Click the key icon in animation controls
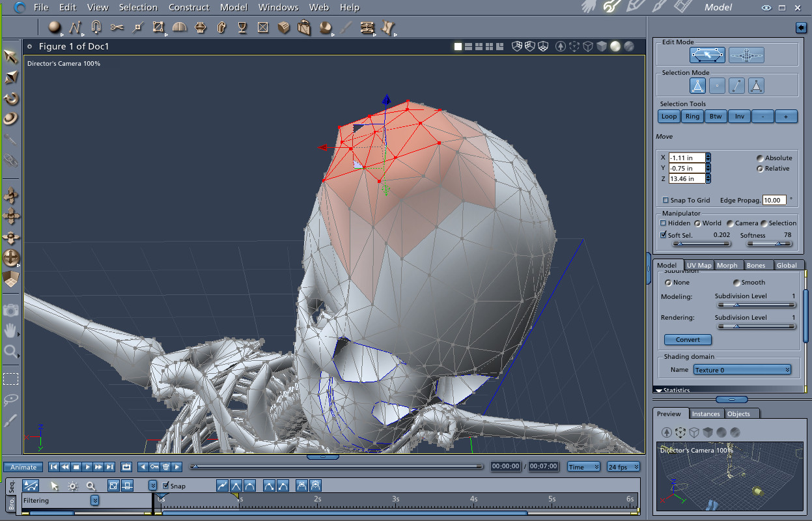This screenshot has height=521, width=812. 154,467
